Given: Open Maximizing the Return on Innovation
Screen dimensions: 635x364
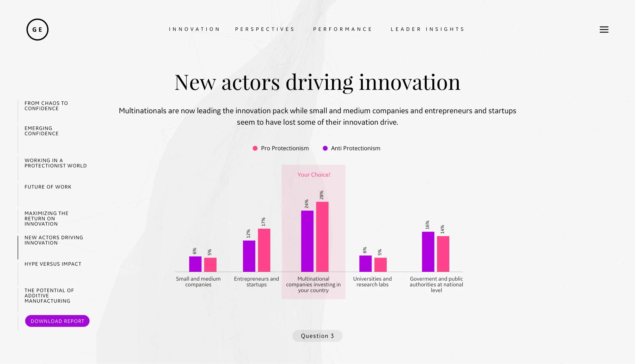Looking at the screenshot, I should [x=47, y=219].
